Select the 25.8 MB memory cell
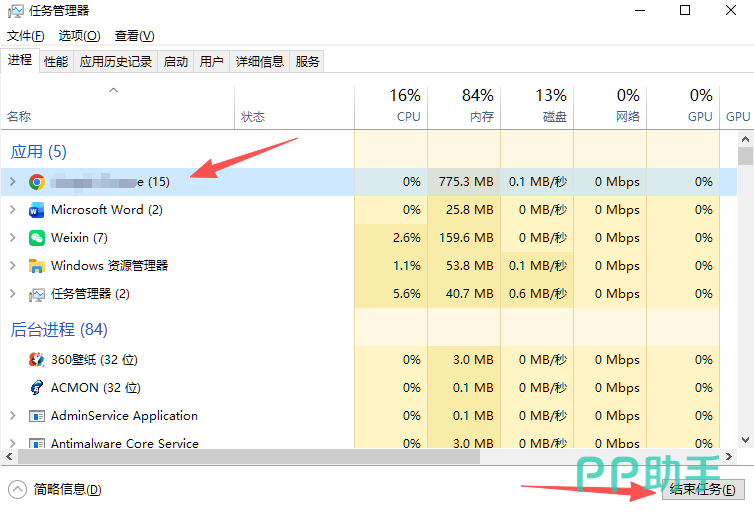 point(464,210)
